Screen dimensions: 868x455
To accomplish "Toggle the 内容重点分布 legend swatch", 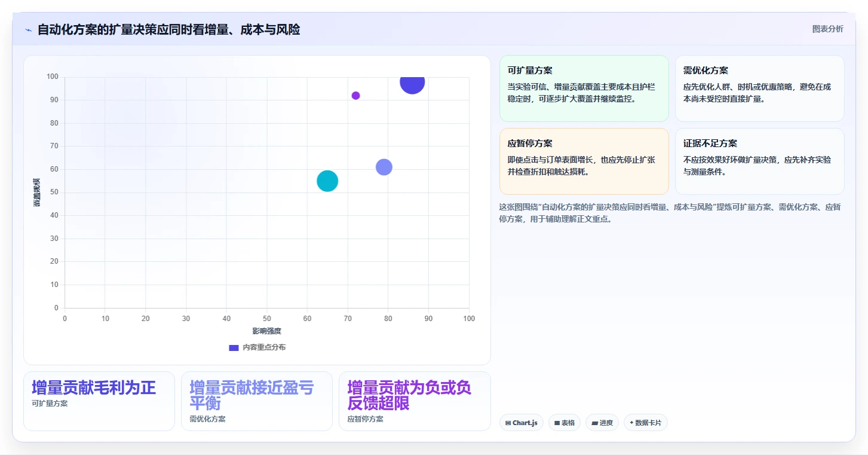I will pyautogui.click(x=234, y=347).
